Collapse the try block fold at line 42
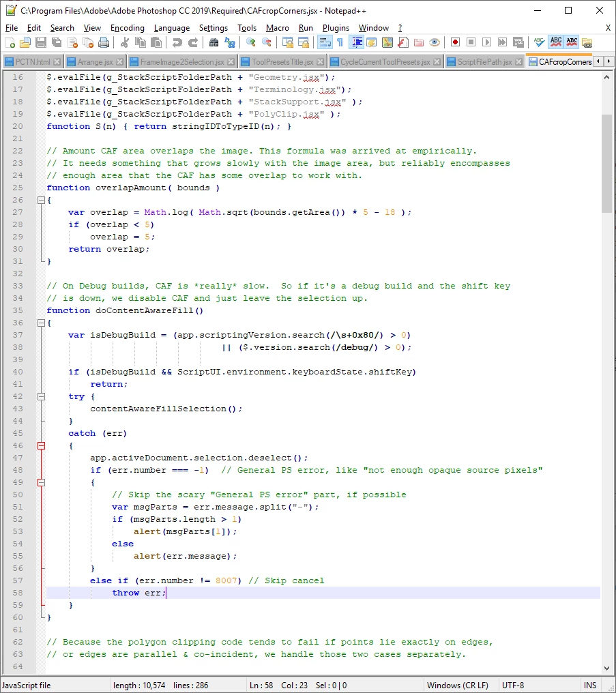The image size is (616, 693). 41,396
